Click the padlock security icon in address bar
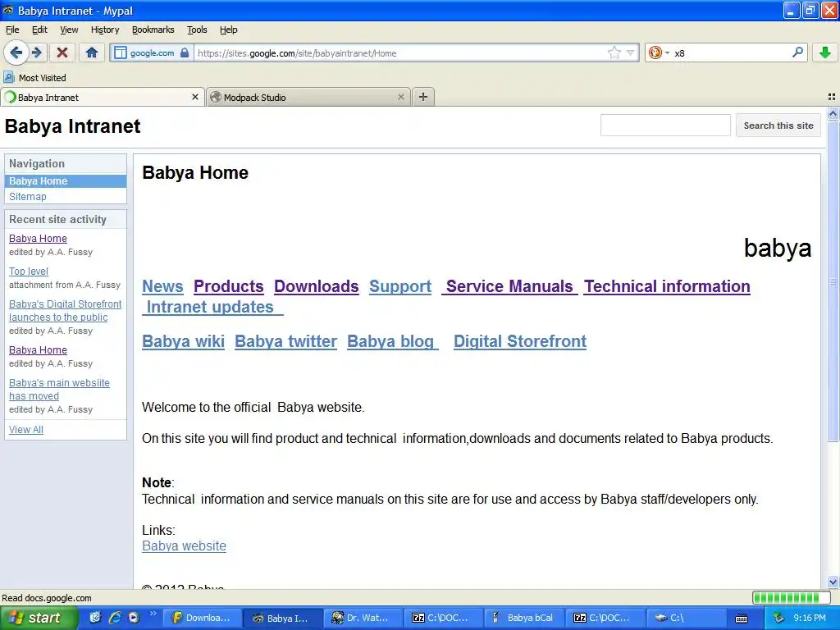Screen dimensions: 840x630 coord(185,52)
